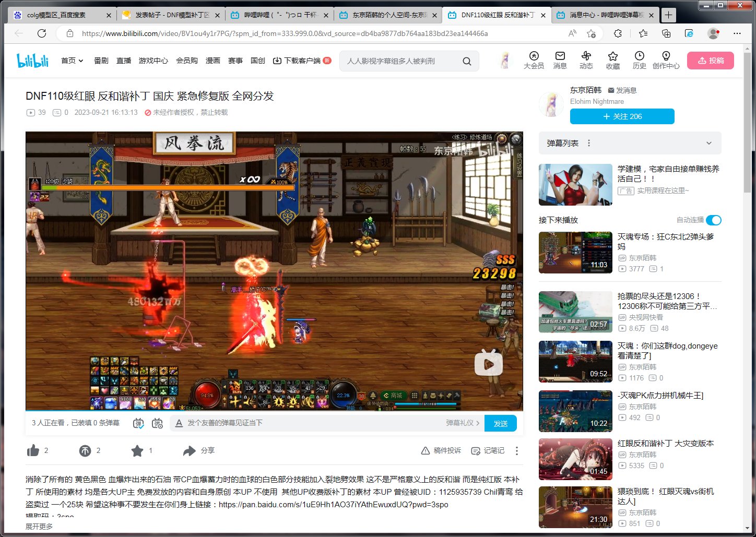
Task: Favorite the video with star icon
Action: [137, 450]
